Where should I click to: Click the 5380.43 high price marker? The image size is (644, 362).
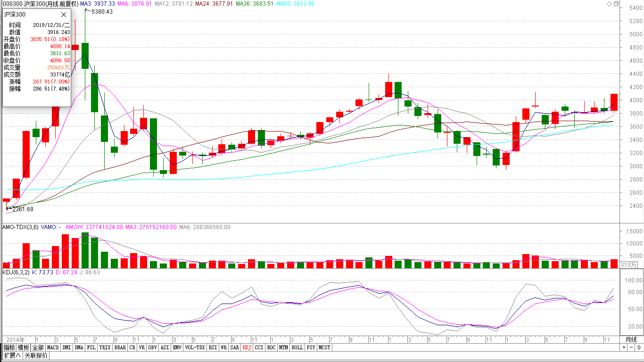click(102, 12)
